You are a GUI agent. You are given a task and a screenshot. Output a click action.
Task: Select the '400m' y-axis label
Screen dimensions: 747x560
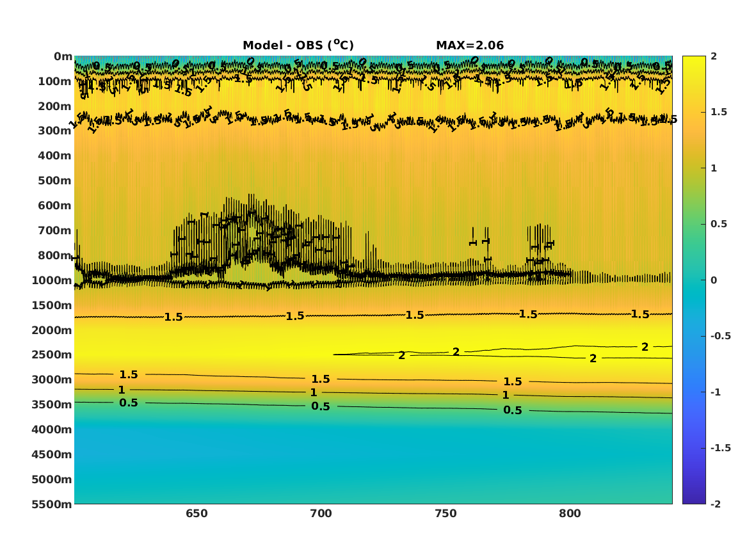(55, 156)
